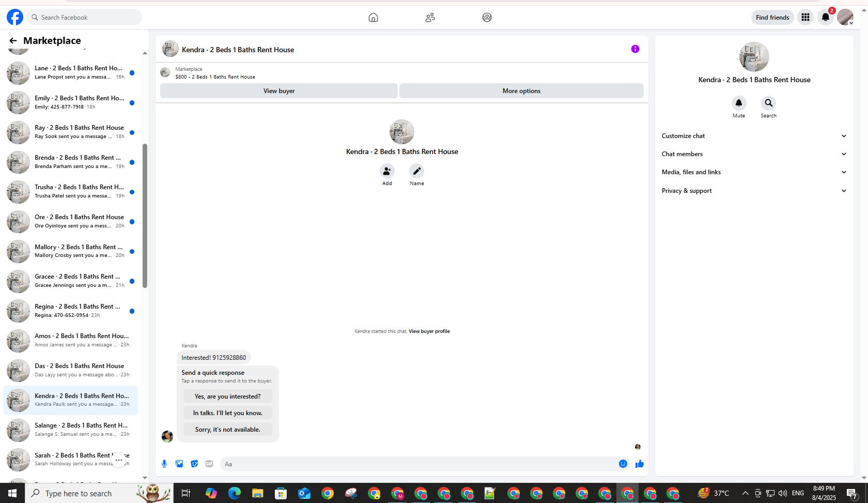Attach a photo or file
Image resolution: width=868 pixels, height=503 pixels.
coord(179,464)
